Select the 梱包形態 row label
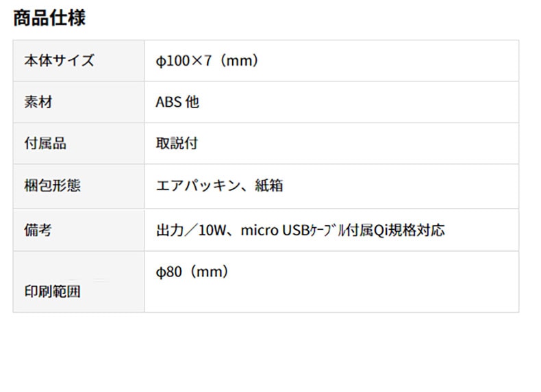The image size is (541, 392). click(52, 185)
